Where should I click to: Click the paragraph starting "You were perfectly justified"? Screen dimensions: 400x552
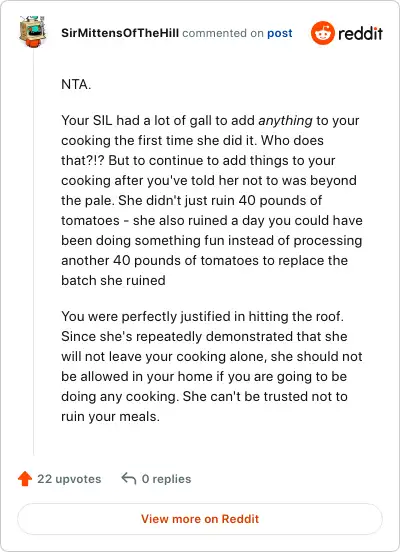click(212, 366)
